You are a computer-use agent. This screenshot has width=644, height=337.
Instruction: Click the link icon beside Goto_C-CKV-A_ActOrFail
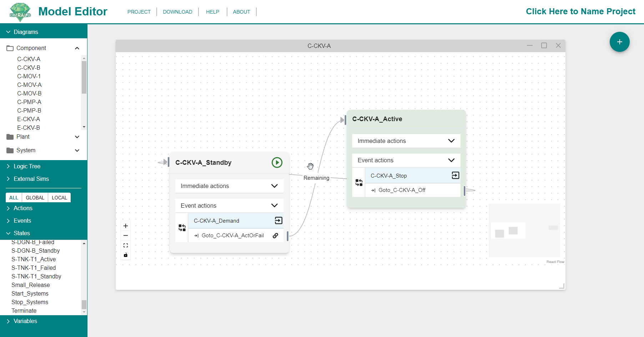[x=276, y=236]
